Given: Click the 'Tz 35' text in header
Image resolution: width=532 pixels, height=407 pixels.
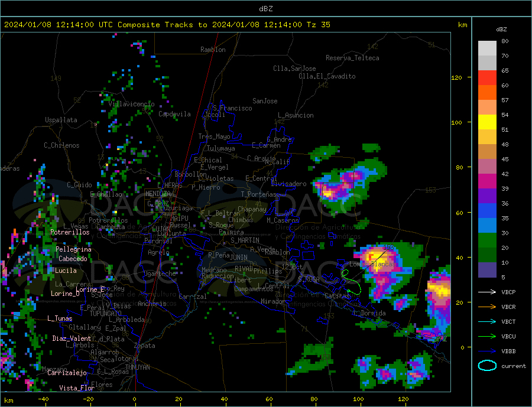Looking at the screenshot, I should pos(318,25).
